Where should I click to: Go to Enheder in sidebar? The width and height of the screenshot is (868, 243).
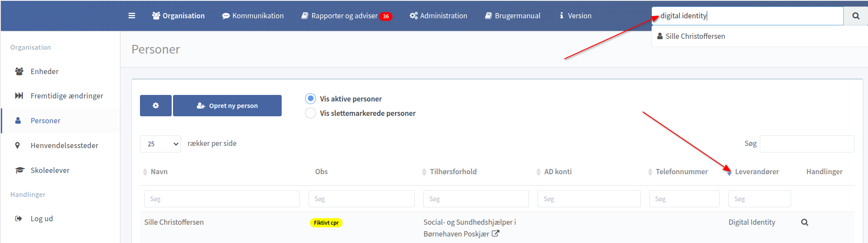coord(44,71)
